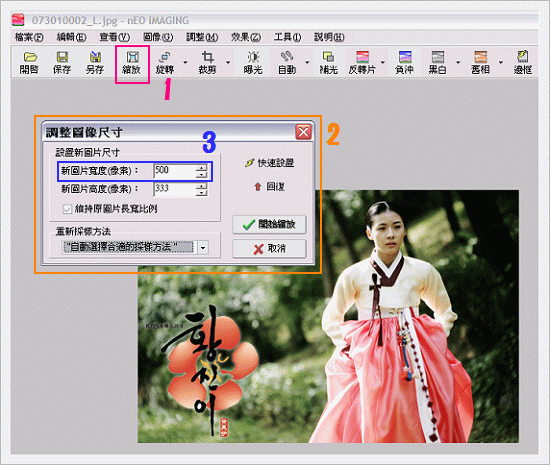This screenshot has height=465, width=550.
Task: Apply the 反轉片 (Reversal film) effect
Action: pos(362,63)
